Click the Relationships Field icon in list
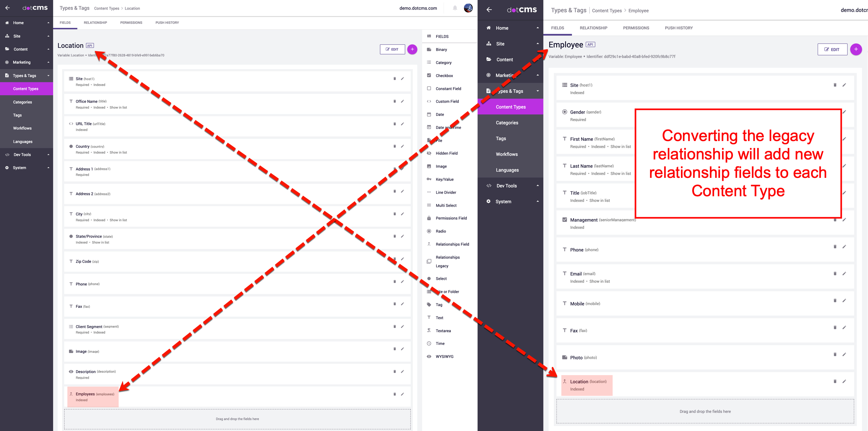The height and width of the screenshot is (431, 868). (x=430, y=244)
